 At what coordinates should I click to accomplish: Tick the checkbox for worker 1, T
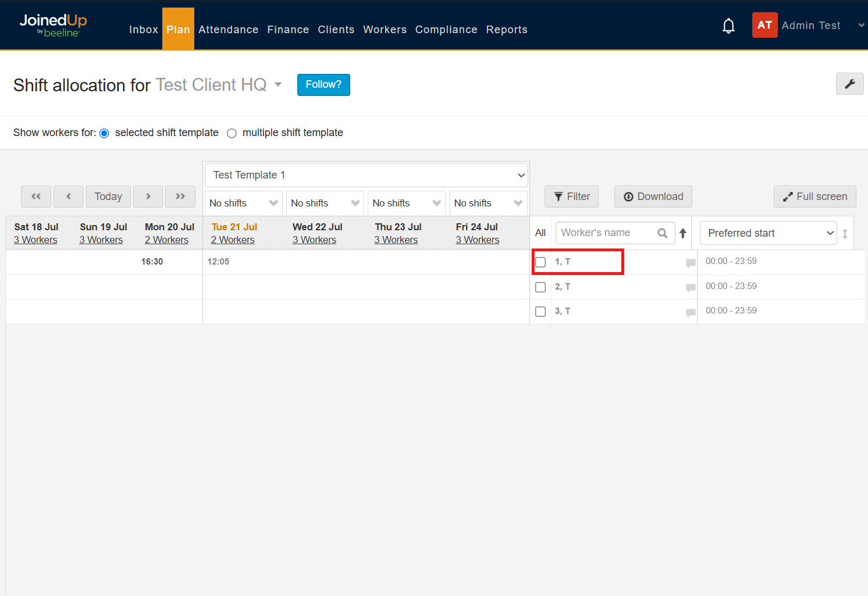click(x=540, y=262)
